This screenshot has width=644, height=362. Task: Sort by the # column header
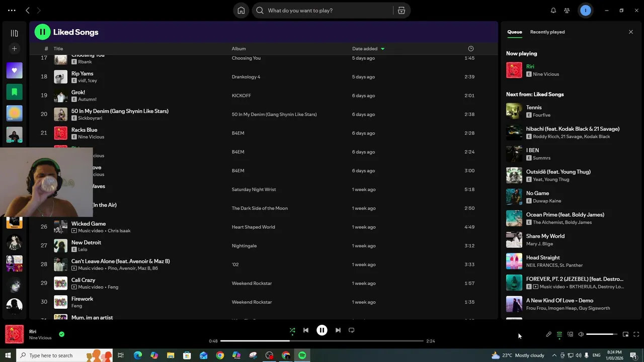click(x=46, y=49)
